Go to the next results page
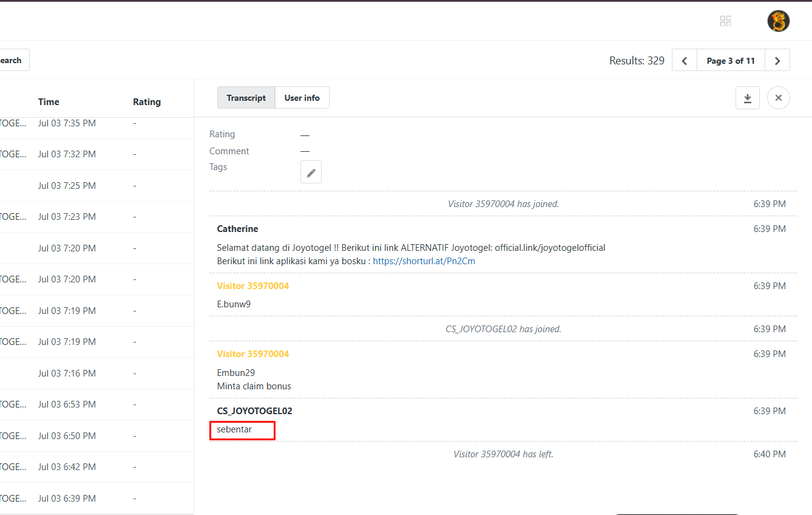Image resolution: width=812 pixels, height=515 pixels. 777,60
